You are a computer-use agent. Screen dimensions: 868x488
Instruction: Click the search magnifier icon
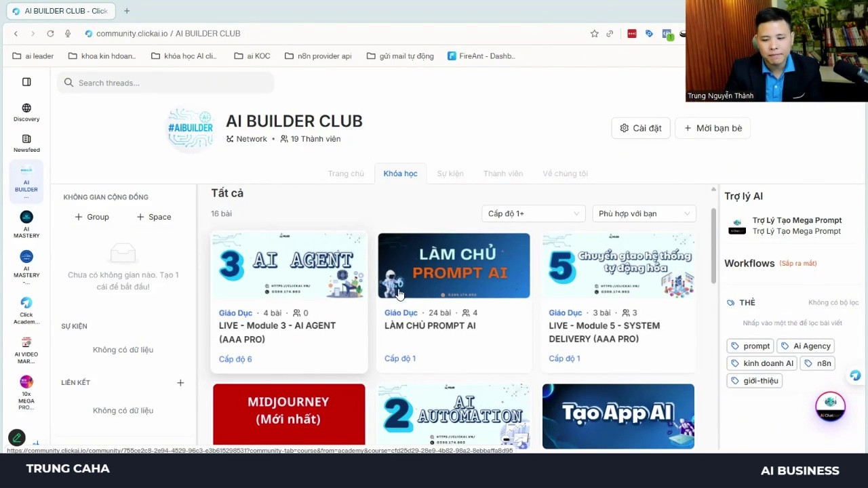tap(68, 83)
